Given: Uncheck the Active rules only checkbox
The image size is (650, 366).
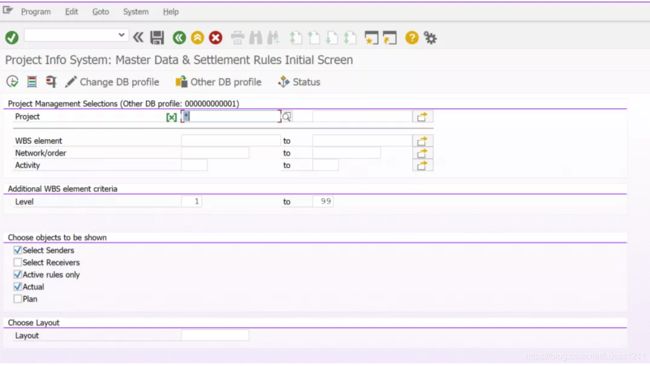Looking at the screenshot, I should pyautogui.click(x=17, y=274).
